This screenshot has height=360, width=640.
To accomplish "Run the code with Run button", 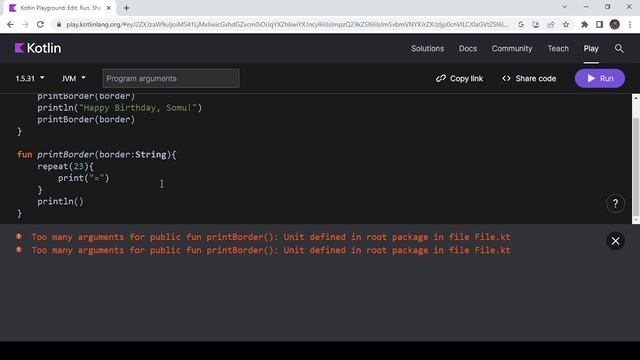I will [x=600, y=78].
